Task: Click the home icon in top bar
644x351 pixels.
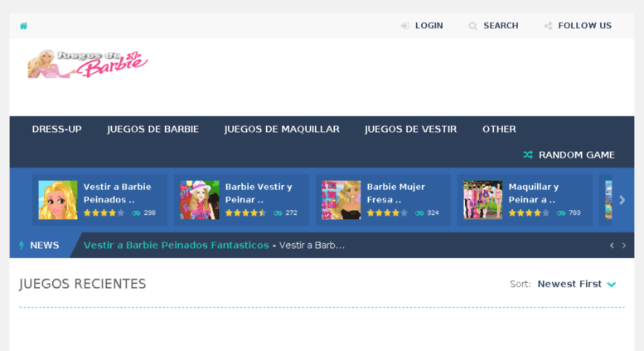Action: [x=24, y=26]
